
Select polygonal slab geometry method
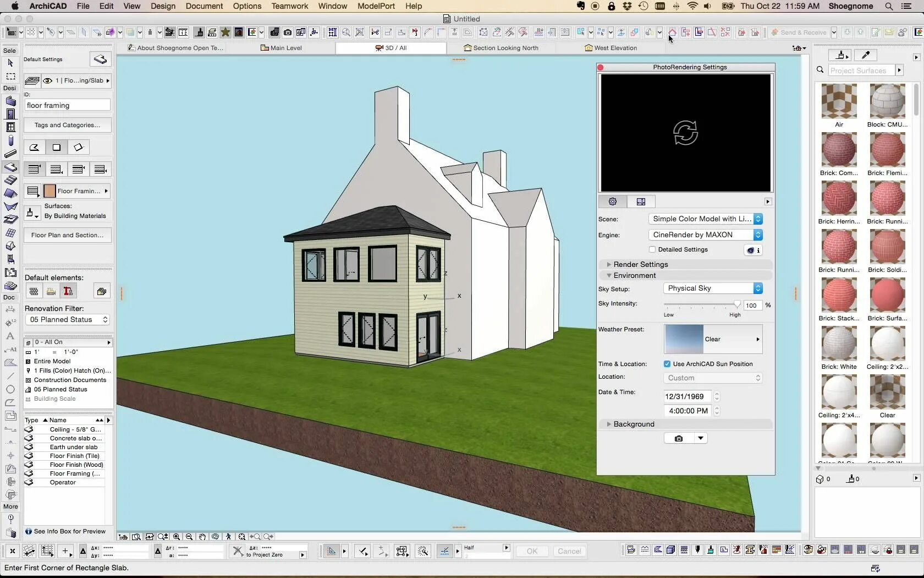tap(34, 148)
